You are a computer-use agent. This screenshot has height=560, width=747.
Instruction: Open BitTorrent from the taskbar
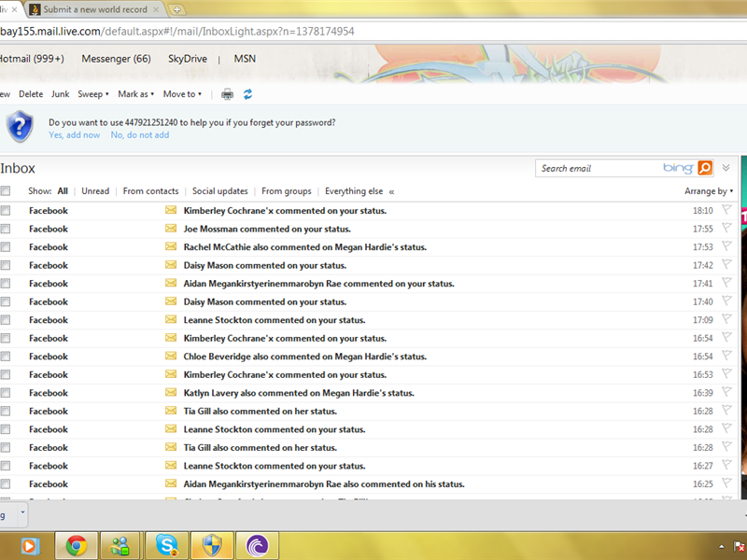click(x=257, y=545)
